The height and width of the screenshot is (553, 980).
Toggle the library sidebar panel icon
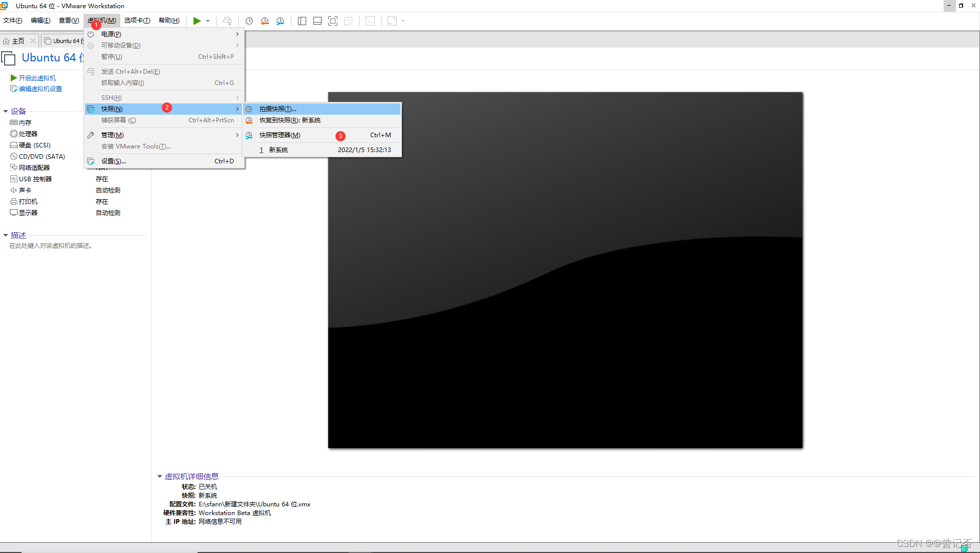pos(302,21)
